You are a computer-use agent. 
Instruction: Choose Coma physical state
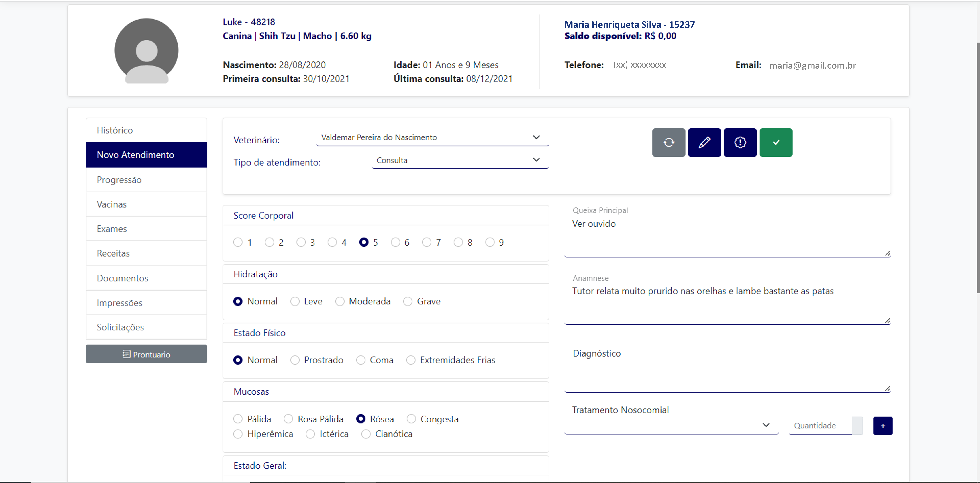point(361,360)
